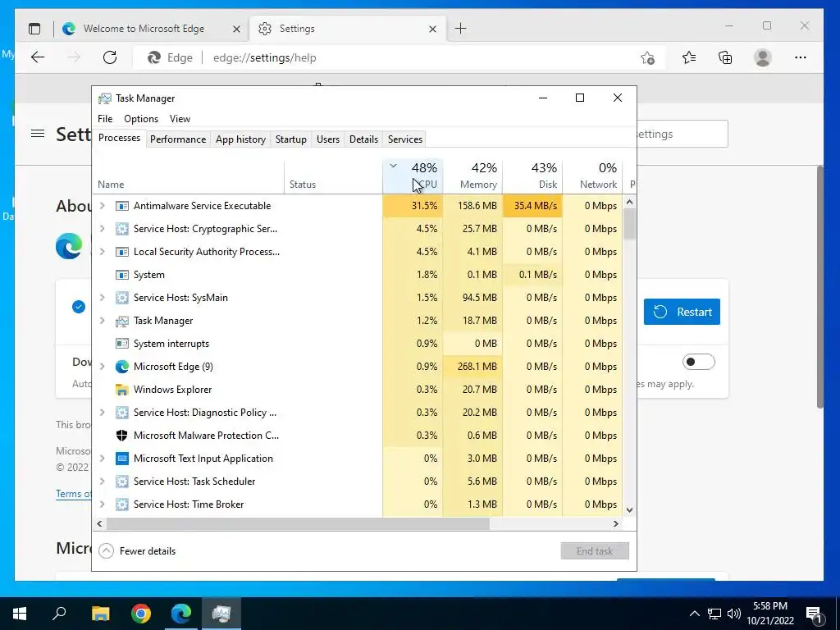Click the Service Host: SysMain gear icon
Image resolution: width=840 pixels, height=630 pixels.
coord(122,298)
